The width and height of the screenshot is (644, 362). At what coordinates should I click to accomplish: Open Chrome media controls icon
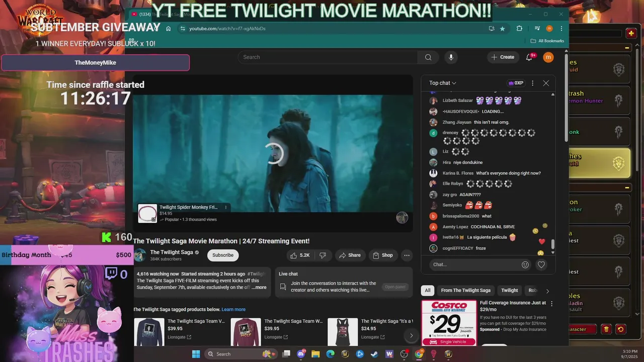537,29
